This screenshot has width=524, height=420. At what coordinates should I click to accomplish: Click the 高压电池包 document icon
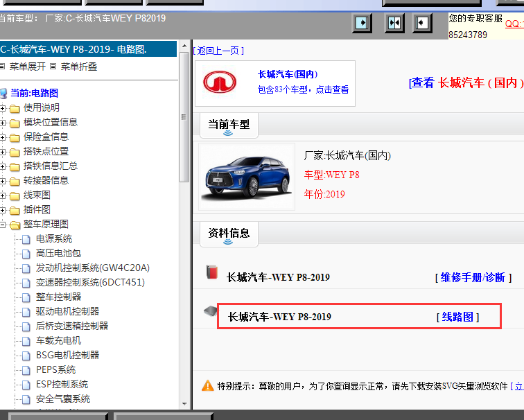pyautogui.click(x=26, y=254)
